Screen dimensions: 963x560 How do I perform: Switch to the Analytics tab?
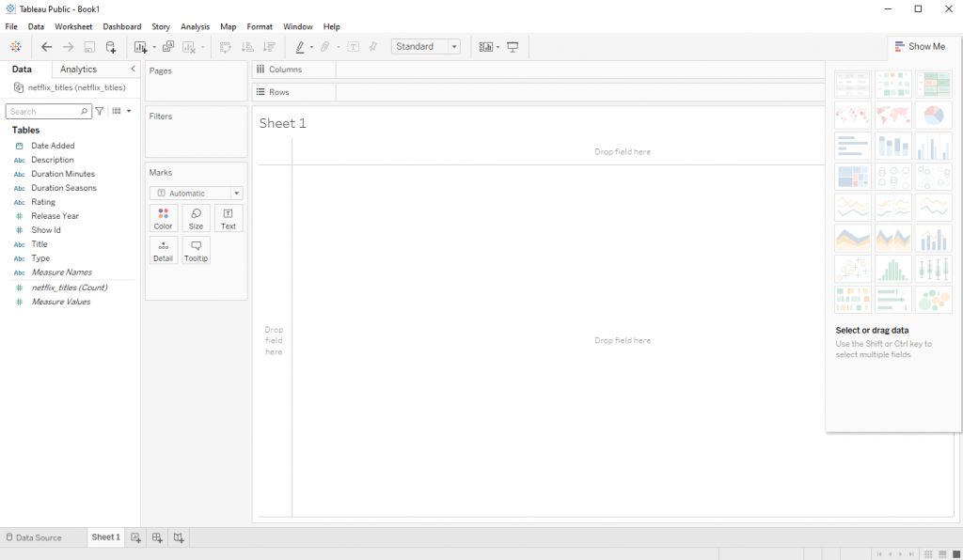point(79,70)
